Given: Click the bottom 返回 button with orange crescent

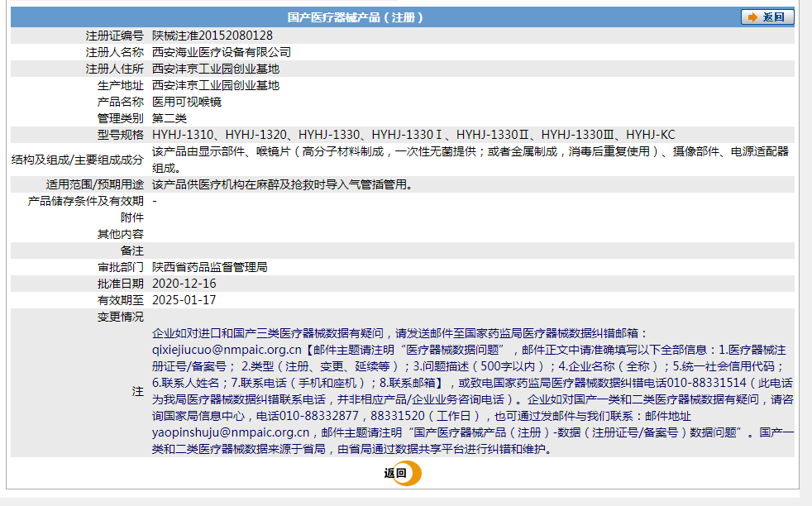Looking at the screenshot, I should [x=403, y=473].
